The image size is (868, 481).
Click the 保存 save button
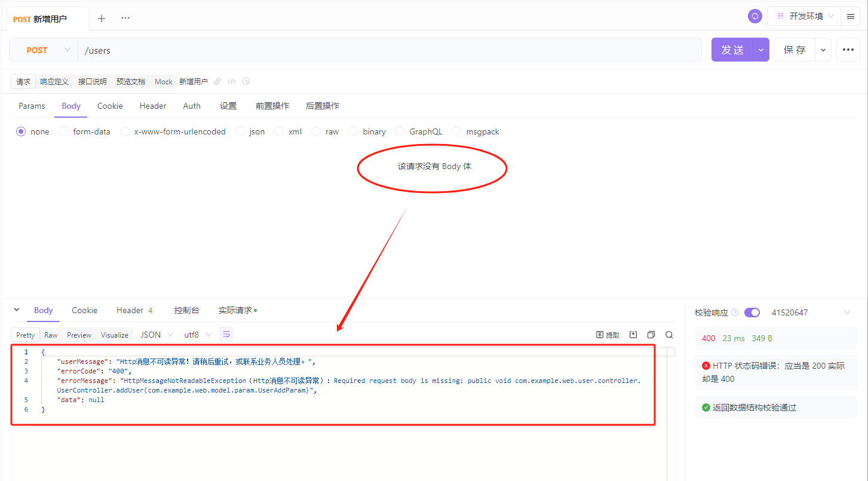795,50
